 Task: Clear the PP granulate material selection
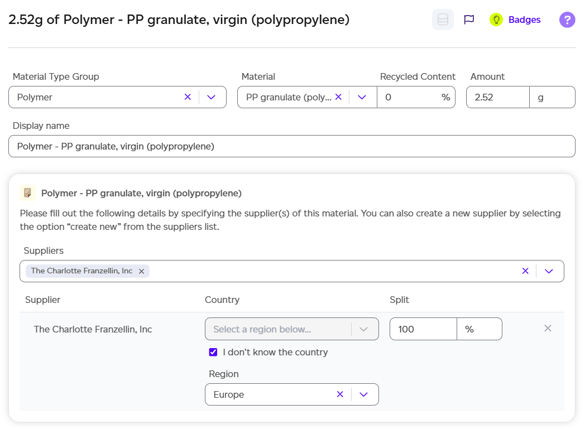pyautogui.click(x=338, y=97)
